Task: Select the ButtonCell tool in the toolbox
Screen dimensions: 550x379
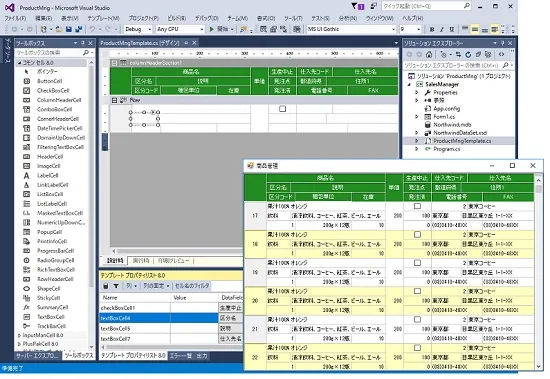Action: point(49,81)
